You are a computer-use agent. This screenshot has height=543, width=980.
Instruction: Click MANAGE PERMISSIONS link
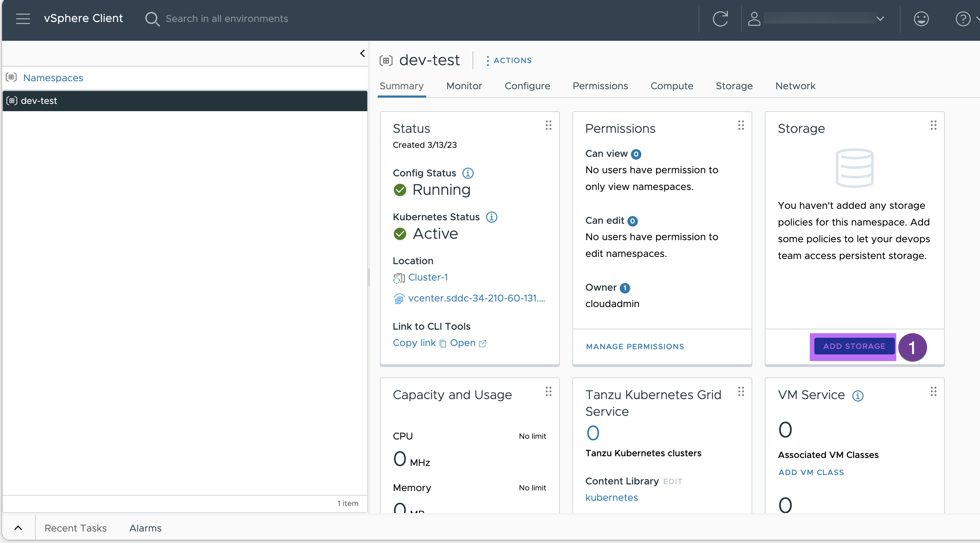[635, 346]
